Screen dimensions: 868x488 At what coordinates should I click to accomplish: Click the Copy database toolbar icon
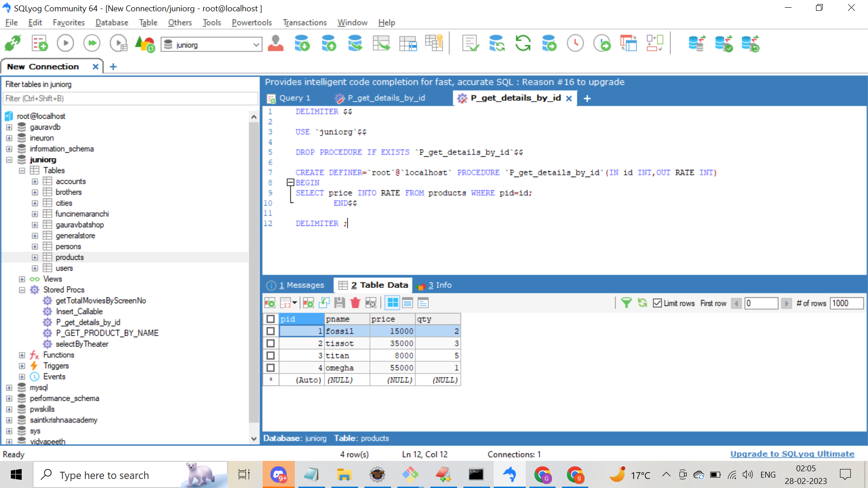[x=355, y=43]
